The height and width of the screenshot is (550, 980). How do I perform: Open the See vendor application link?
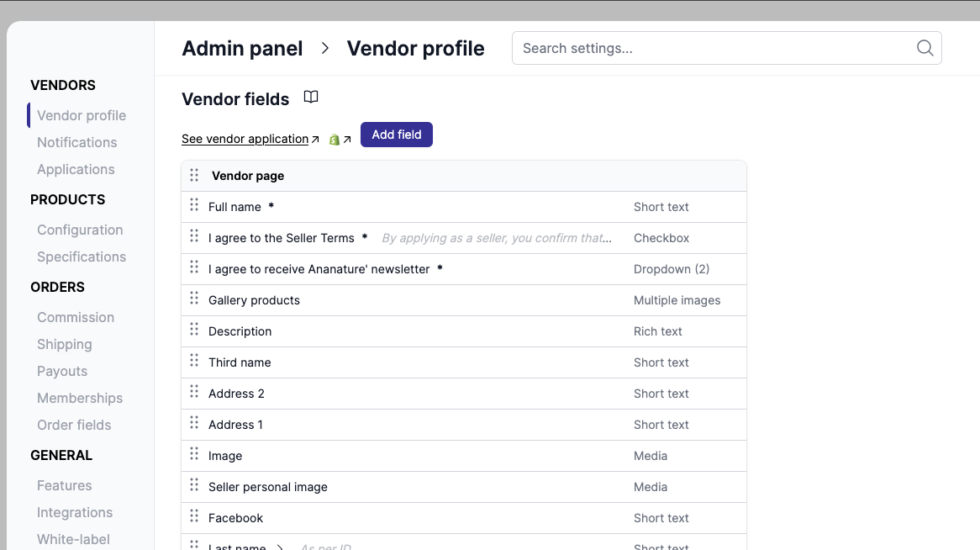[x=245, y=139]
